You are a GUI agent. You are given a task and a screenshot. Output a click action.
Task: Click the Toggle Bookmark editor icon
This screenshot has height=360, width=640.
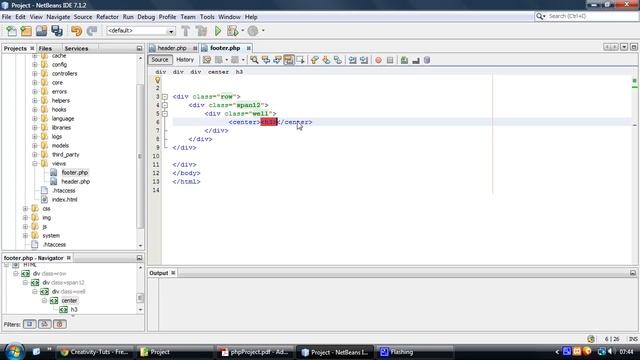click(338, 60)
